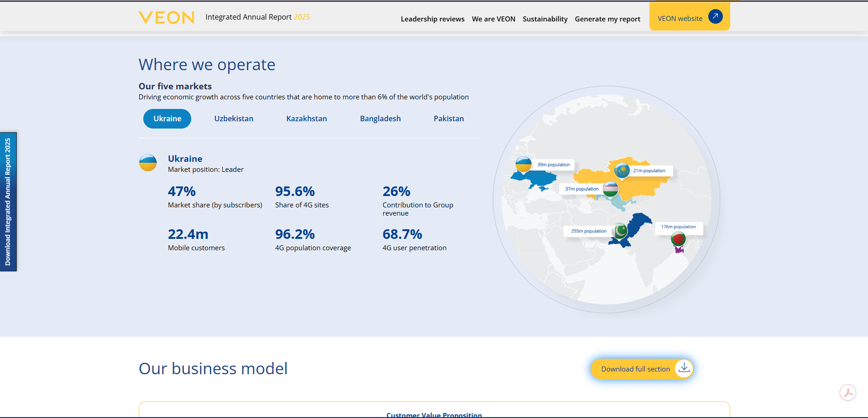
Task: Show the Bangladesh market data
Action: pyautogui.click(x=380, y=119)
